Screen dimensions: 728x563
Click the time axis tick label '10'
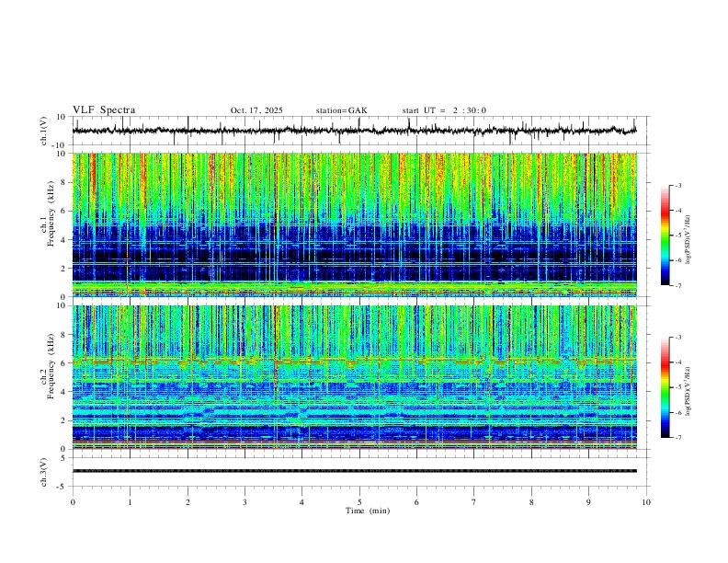(x=646, y=502)
